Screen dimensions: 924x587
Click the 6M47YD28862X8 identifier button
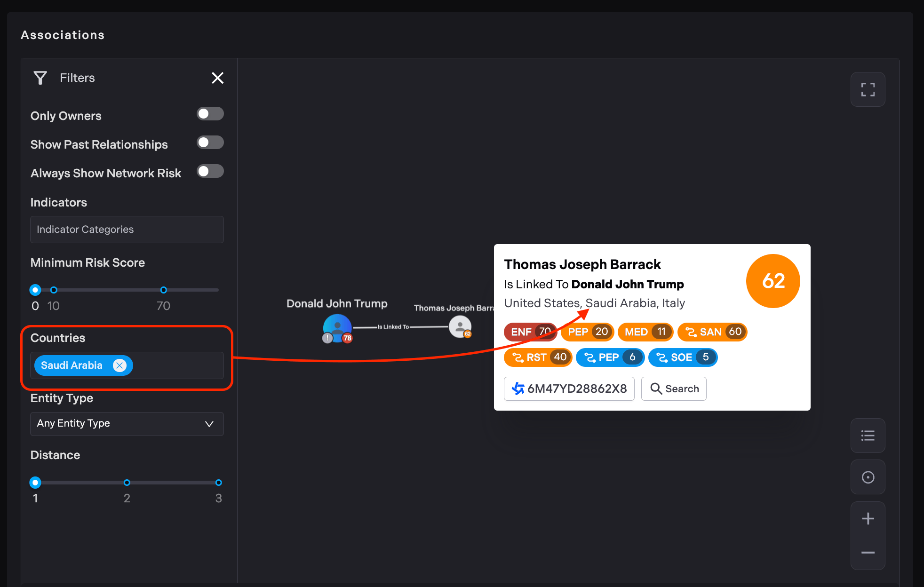coord(569,389)
